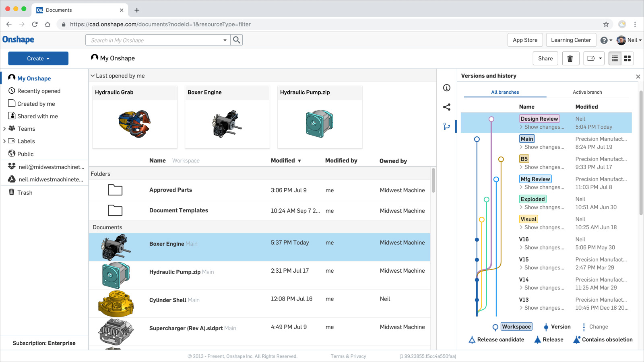The image size is (644, 362).
Task: Select the All branches tab
Action: [x=505, y=92]
